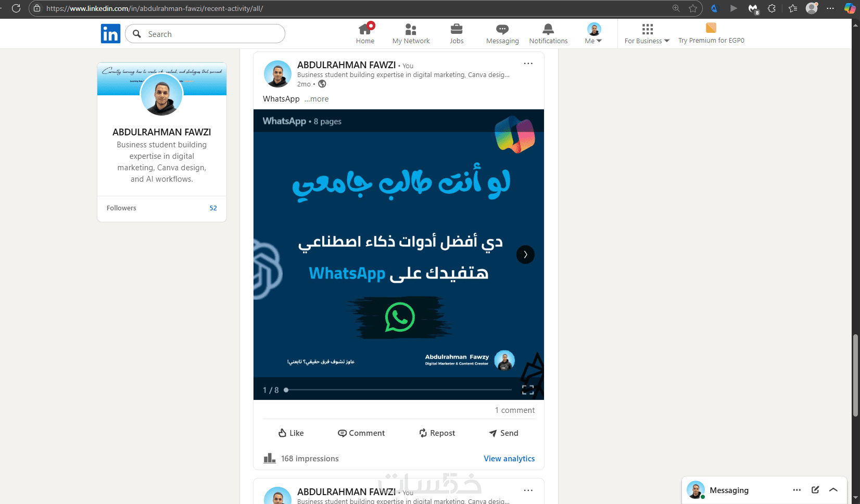Viewport: 860px width, 504px height.
Task: Open sidebar profile photo of Abdulrahman Fawzi
Action: point(162,95)
